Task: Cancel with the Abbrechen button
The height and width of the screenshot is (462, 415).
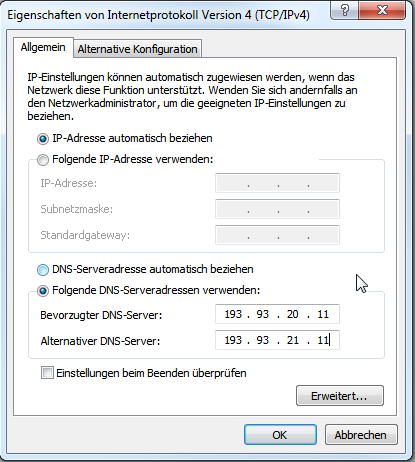Action: click(x=361, y=435)
